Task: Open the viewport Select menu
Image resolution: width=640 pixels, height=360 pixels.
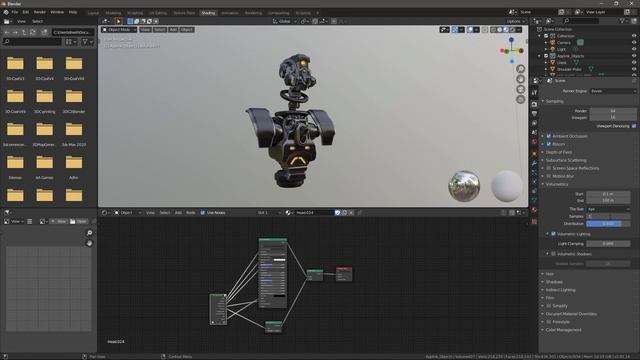Action: point(160,30)
